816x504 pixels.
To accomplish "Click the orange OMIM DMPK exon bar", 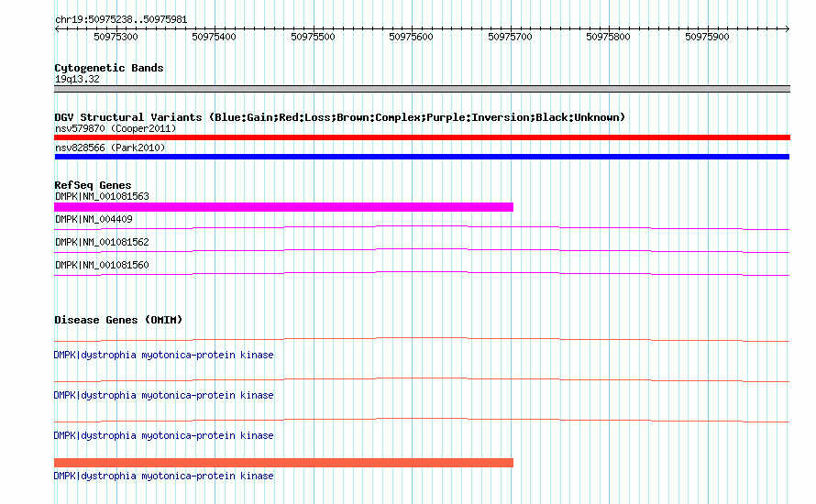I will (283, 463).
